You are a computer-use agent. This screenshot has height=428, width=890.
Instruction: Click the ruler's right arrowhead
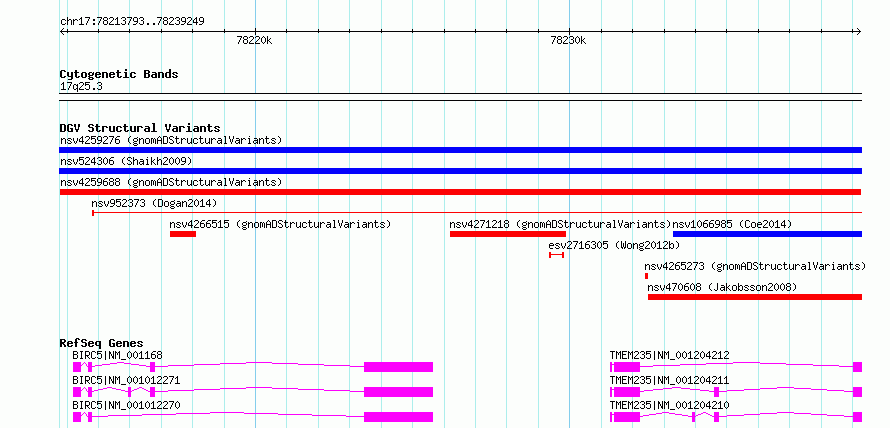[x=858, y=31]
